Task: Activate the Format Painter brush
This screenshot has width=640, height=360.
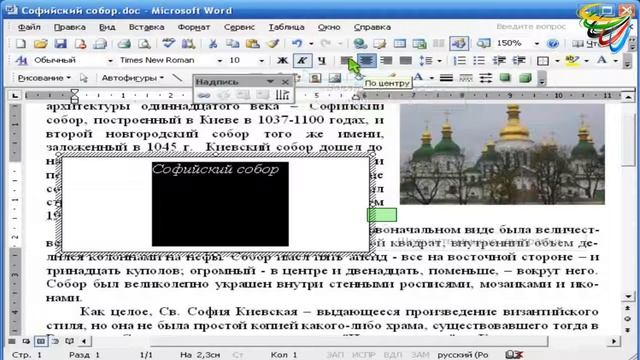Action: pyautogui.click(x=273, y=43)
